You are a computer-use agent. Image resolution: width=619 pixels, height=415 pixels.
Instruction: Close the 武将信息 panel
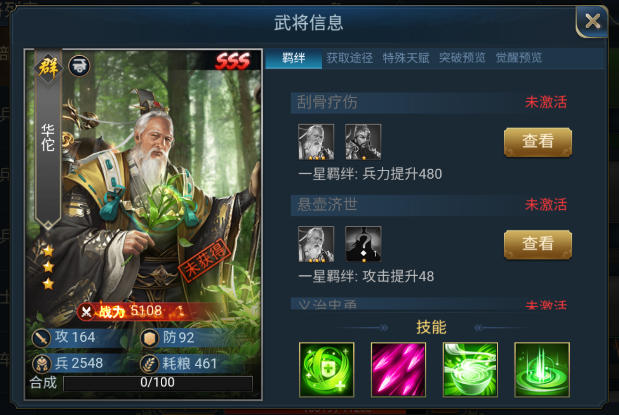pos(592,21)
